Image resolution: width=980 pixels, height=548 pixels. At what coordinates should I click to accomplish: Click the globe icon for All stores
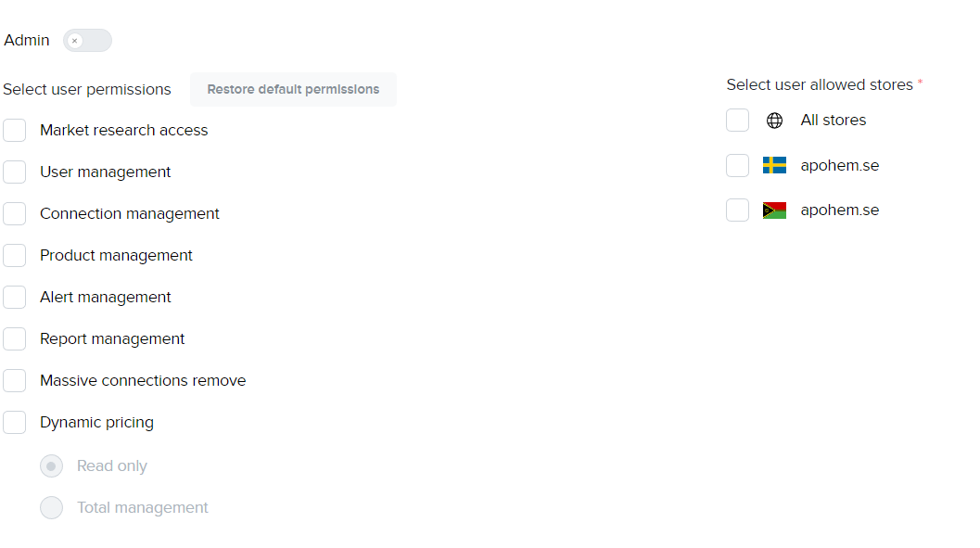tap(775, 121)
